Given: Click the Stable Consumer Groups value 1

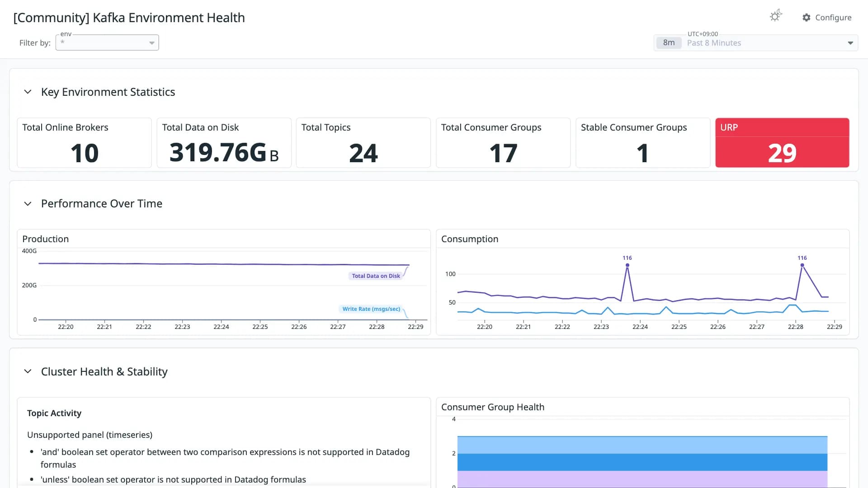Looking at the screenshot, I should [643, 153].
